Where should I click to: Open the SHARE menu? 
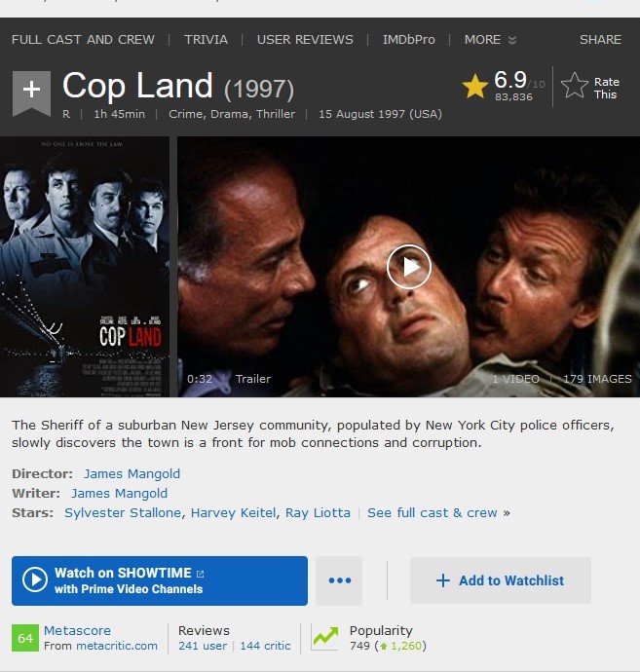(600, 40)
